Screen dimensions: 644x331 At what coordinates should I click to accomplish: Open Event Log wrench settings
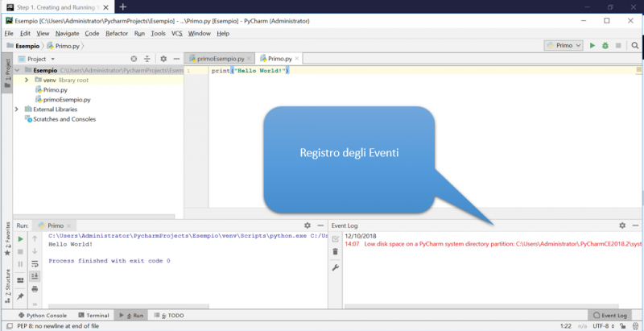click(336, 267)
